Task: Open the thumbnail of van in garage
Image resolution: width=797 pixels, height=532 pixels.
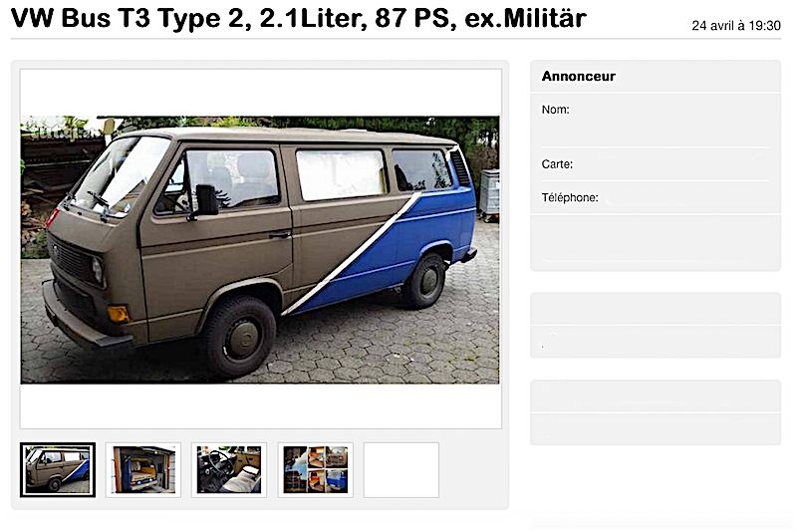Action: click(x=143, y=469)
